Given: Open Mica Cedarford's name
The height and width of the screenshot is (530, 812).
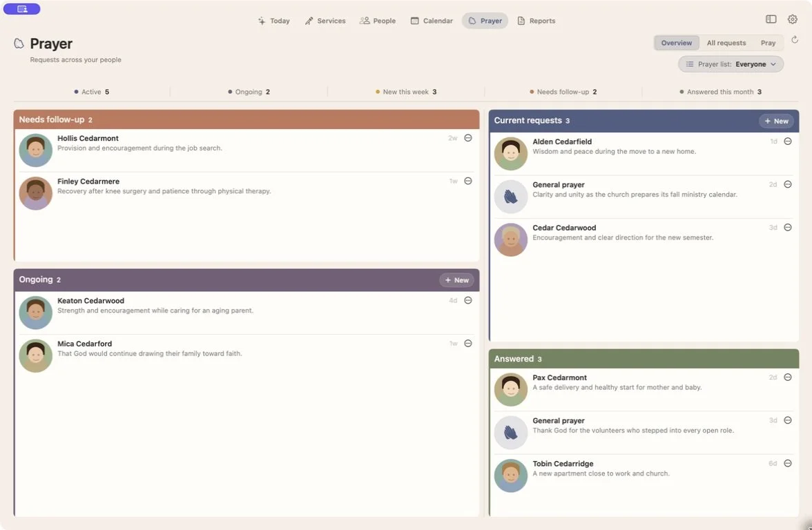Looking at the screenshot, I should coord(84,344).
